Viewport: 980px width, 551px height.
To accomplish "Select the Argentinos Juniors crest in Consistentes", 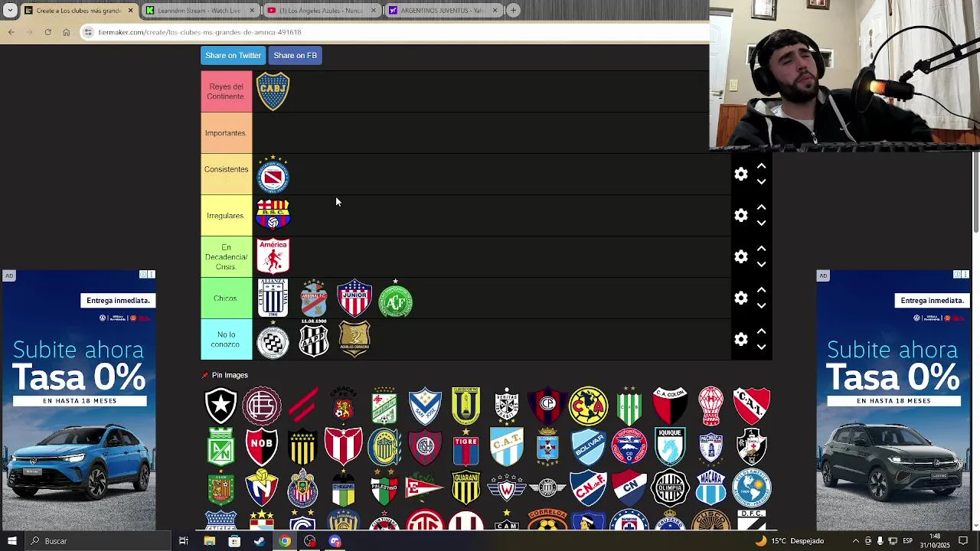I will coord(273,174).
